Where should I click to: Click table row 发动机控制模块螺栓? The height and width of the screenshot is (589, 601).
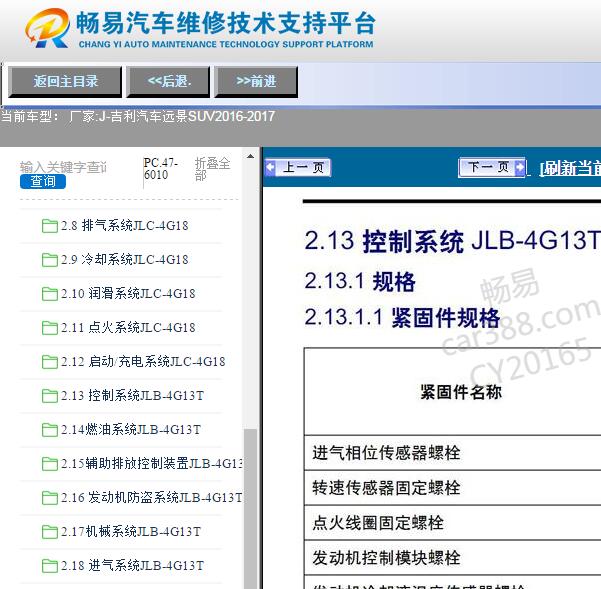coord(453,558)
